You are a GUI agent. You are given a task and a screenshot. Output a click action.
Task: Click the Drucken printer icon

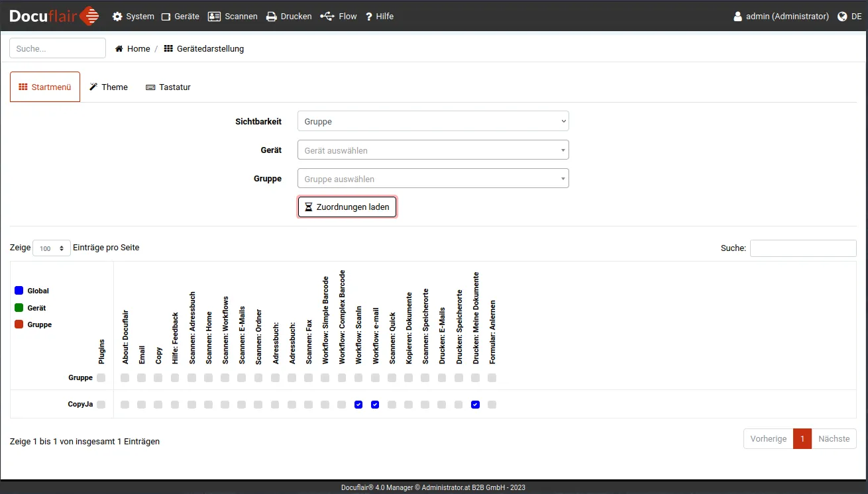[x=272, y=17]
